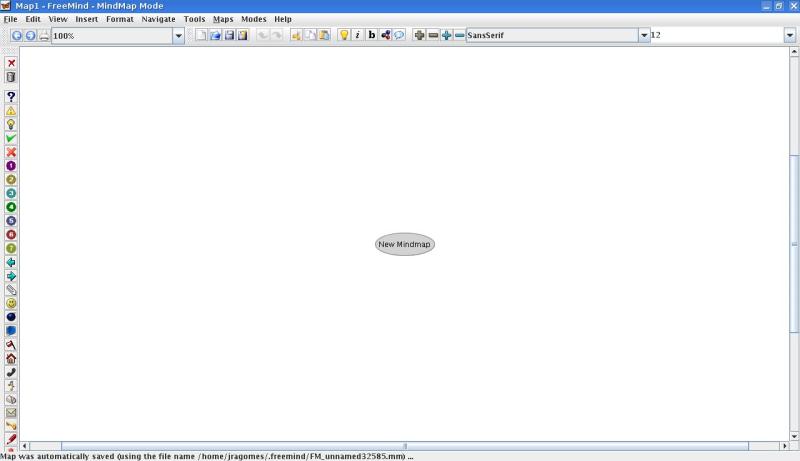The image size is (800, 461).
Task: Click the blue minus fold icon
Action: 459,35
